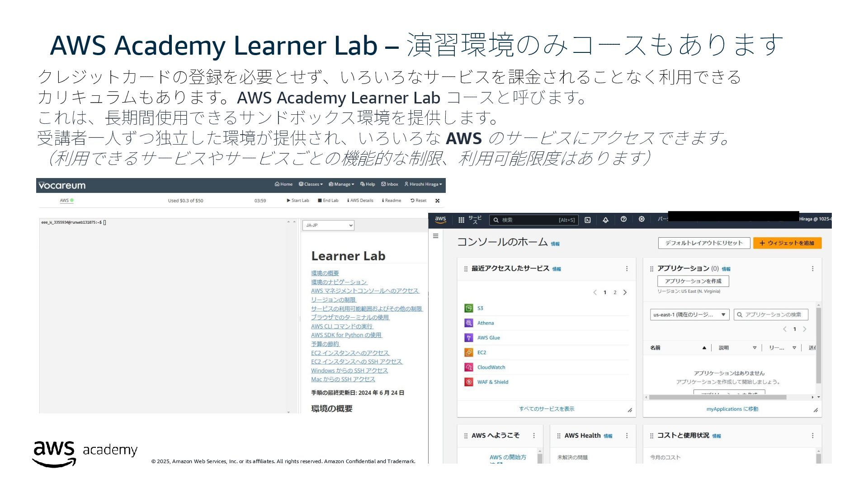The image size is (868, 488).
Task: Focus the AWS console 検索 search box
Action: (534, 220)
